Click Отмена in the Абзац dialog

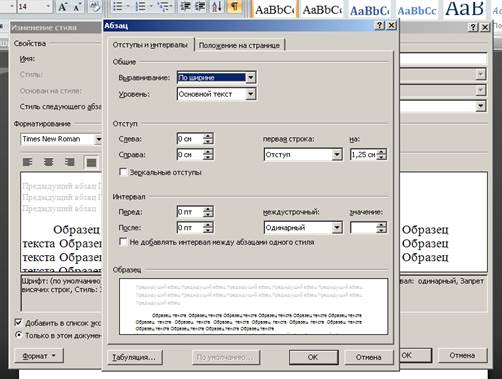pos(368,357)
